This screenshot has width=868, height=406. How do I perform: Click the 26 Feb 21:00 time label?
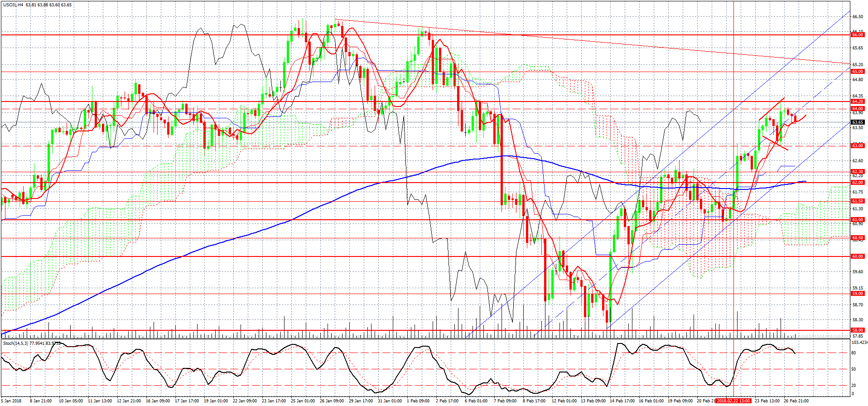coord(796,401)
